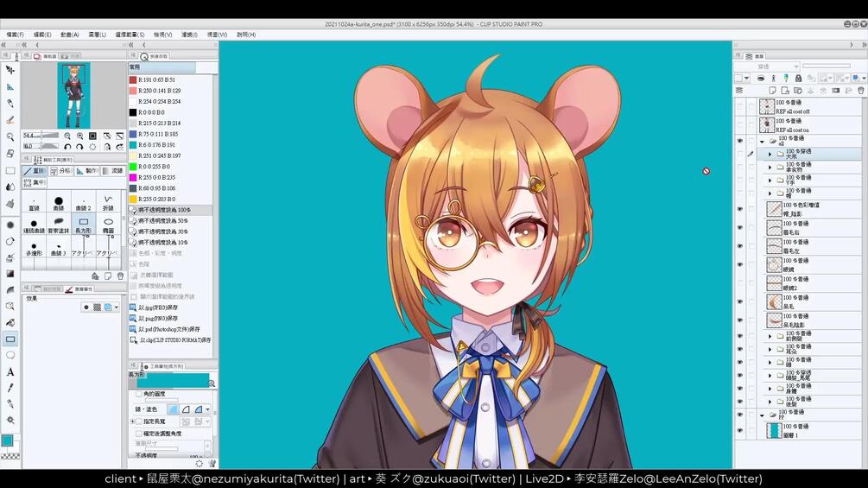Pick the R:255 G:203 B:0 yellow swatch
The image size is (868, 488).
[x=133, y=200]
